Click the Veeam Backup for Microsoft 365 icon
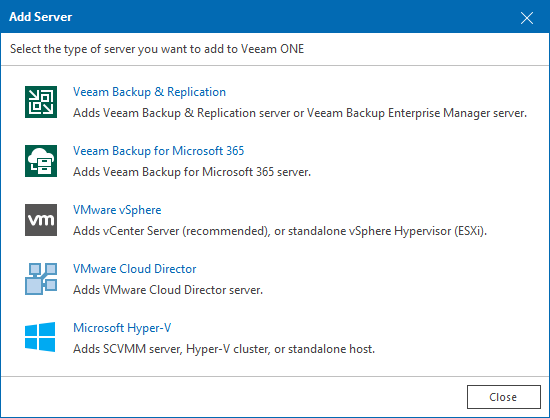550x418 pixels. (x=41, y=161)
